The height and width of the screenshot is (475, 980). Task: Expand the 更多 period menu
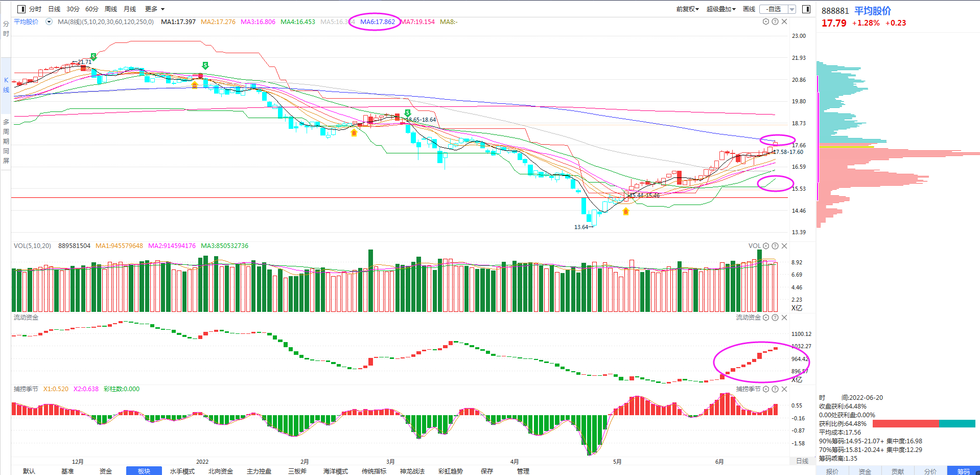pos(155,9)
